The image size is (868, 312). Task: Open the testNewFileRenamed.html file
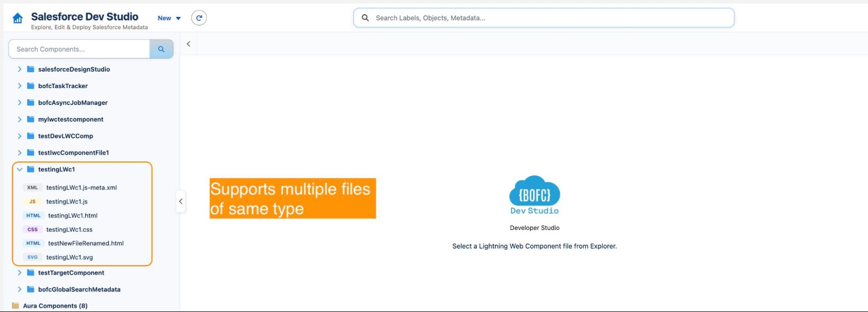coord(86,243)
